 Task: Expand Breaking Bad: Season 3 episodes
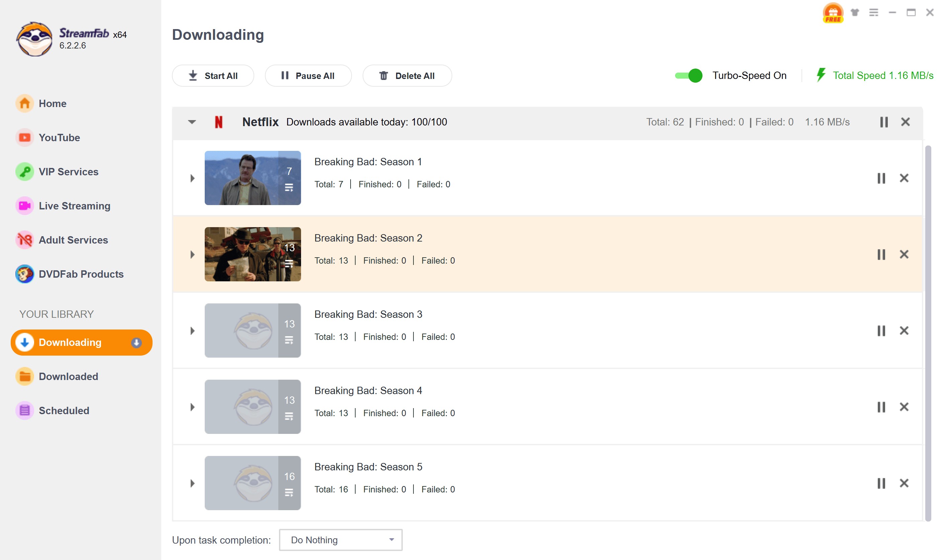[x=192, y=331]
